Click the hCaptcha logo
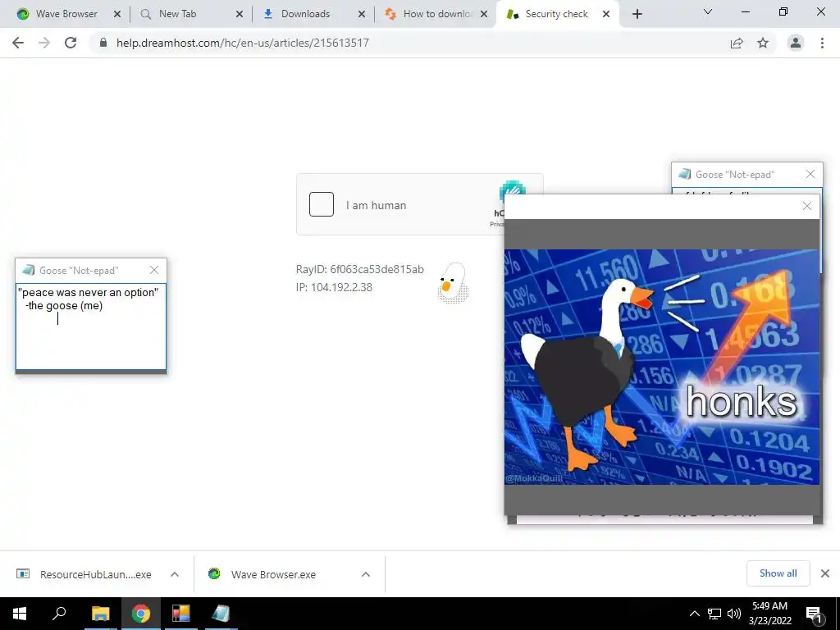 [x=512, y=189]
